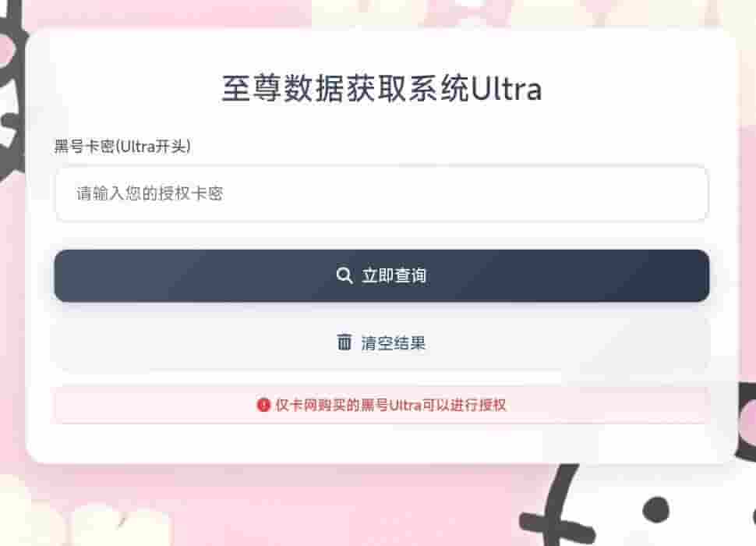Click the red exclamation warning icon

tap(263, 405)
